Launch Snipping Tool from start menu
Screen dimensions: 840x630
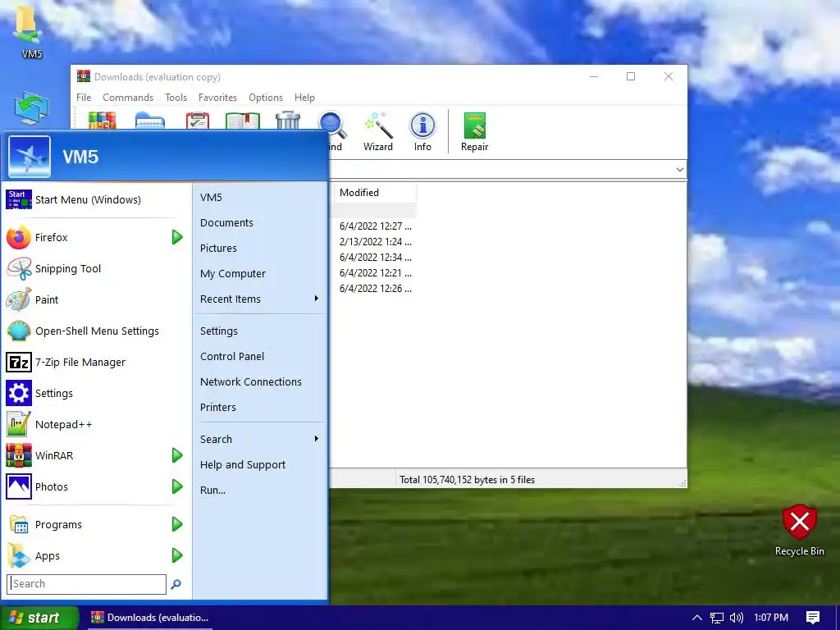[67, 268]
